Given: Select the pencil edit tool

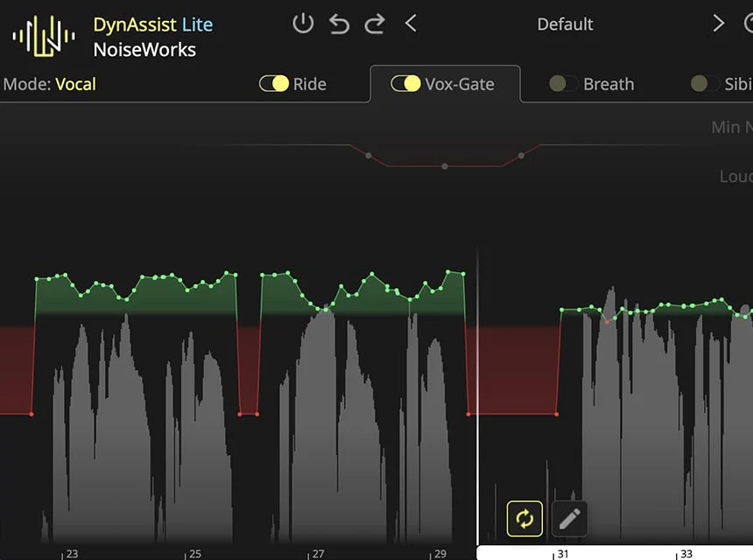Looking at the screenshot, I should click(x=569, y=519).
